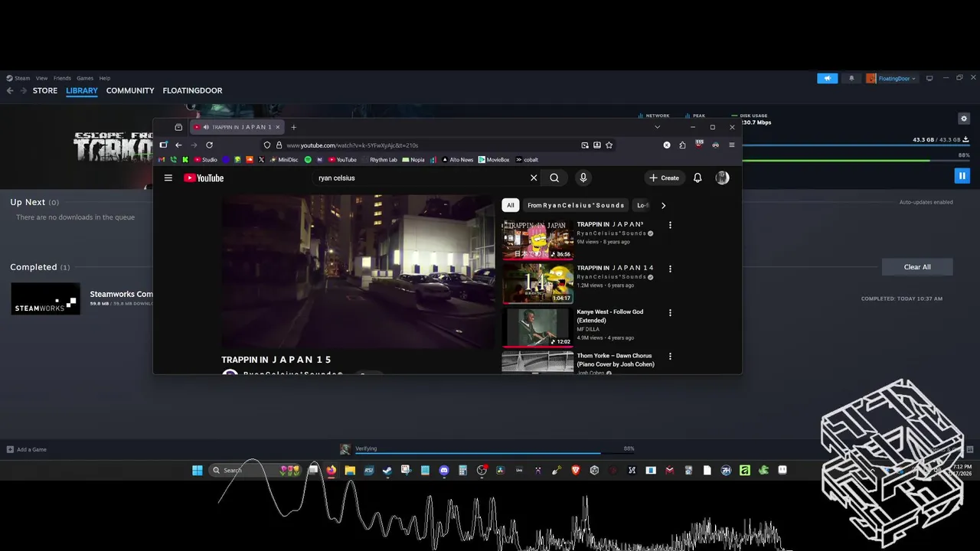The image size is (980, 551).
Task: Pause the Steam download with the blue pause button
Action: [962, 176]
